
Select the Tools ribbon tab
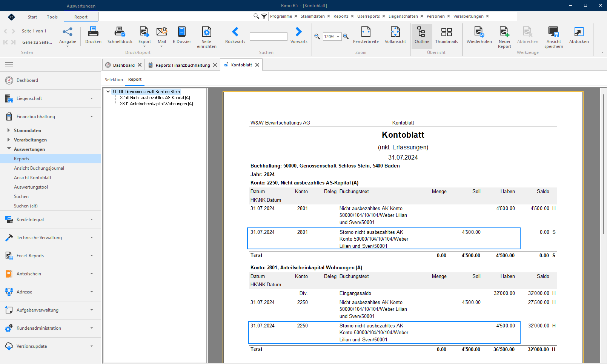[52, 17]
